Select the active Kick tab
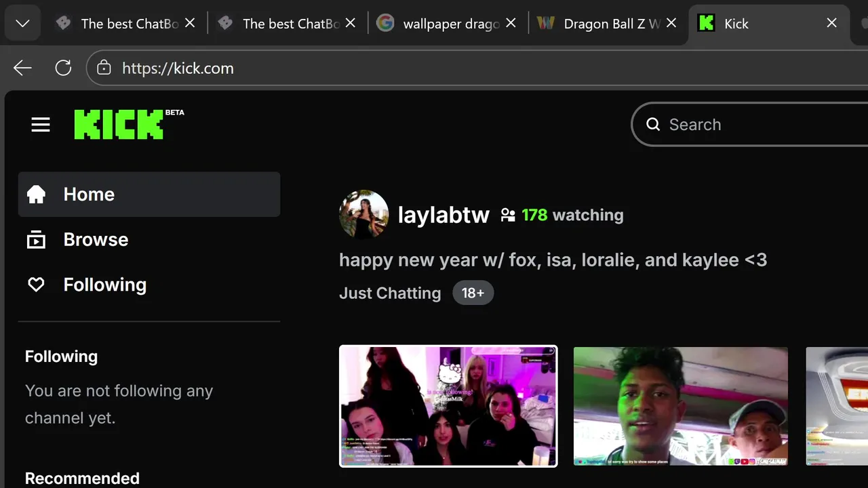Viewport: 868px width, 488px height. (768, 24)
